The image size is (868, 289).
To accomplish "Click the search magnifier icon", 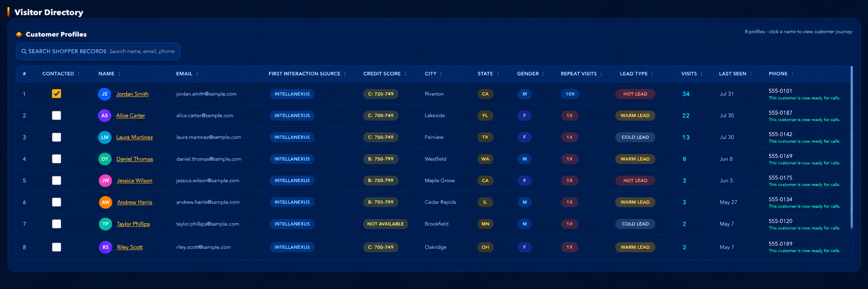I will pyautogui.click(x=24, y=51).
